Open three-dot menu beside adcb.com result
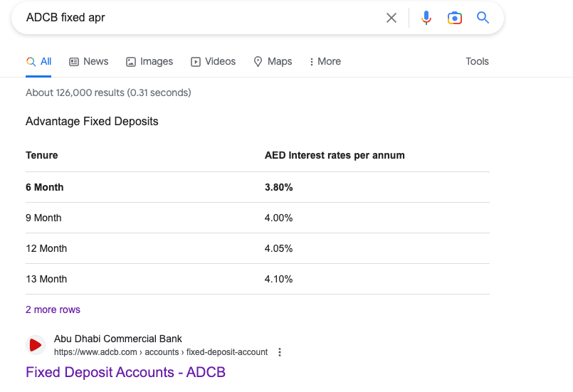 point(280,352)
